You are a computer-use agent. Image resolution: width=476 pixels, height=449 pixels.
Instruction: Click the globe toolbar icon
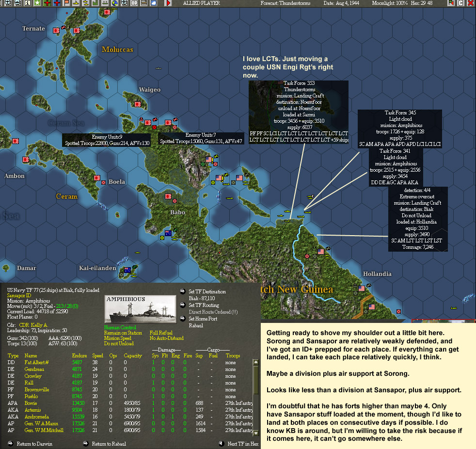click(x=115, y=3)
